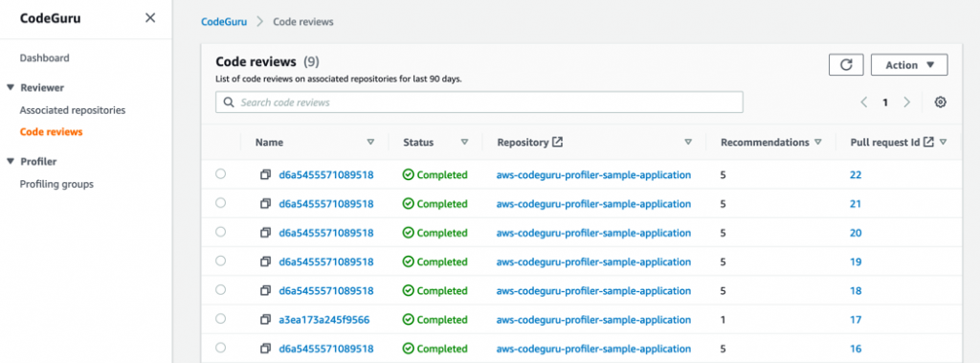The image size is (980, 363).
Task: Click external link icon next to Repository header
Action: click(558, 142)
